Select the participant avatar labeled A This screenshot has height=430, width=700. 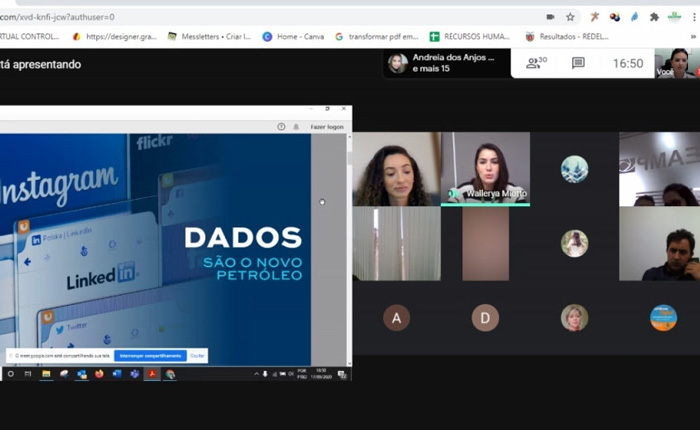(396, 318)
